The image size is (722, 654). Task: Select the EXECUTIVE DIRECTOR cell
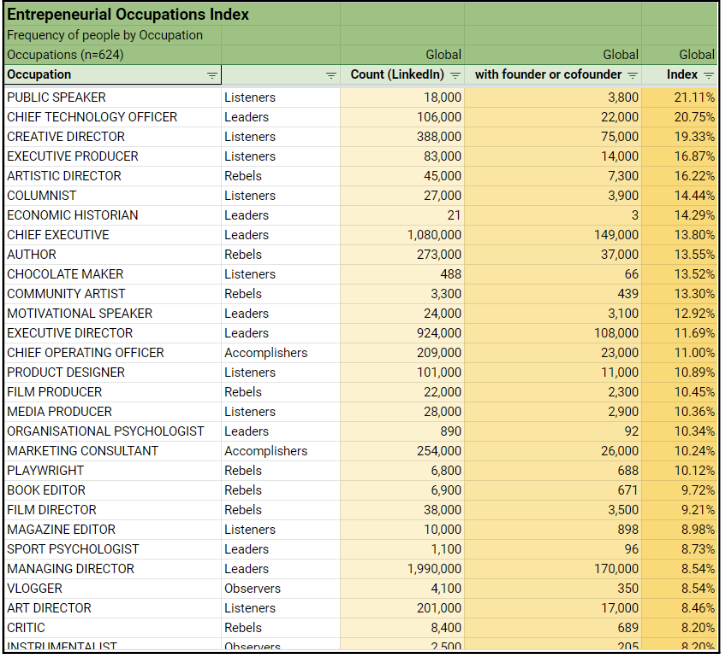point(113,333)
